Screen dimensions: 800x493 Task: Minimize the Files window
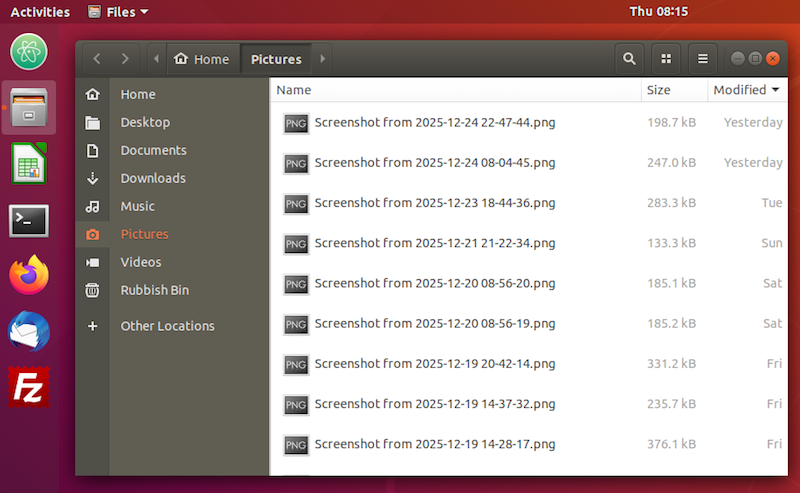[x=738, y=59]
